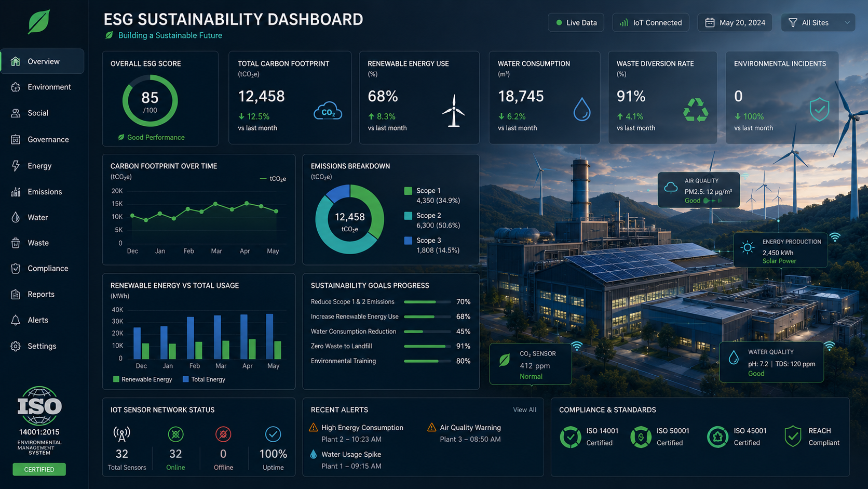
Task: Click Water Consumption Reduction progress bar
Action: click(427, 332)
